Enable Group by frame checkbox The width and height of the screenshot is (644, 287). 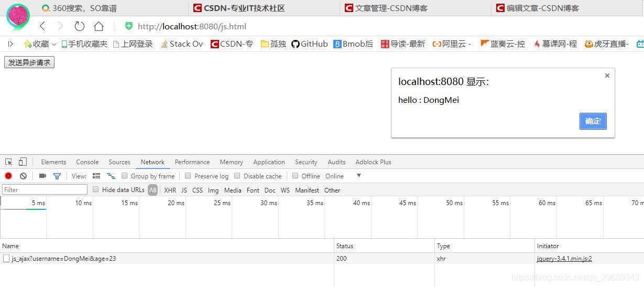pos(125,176)
